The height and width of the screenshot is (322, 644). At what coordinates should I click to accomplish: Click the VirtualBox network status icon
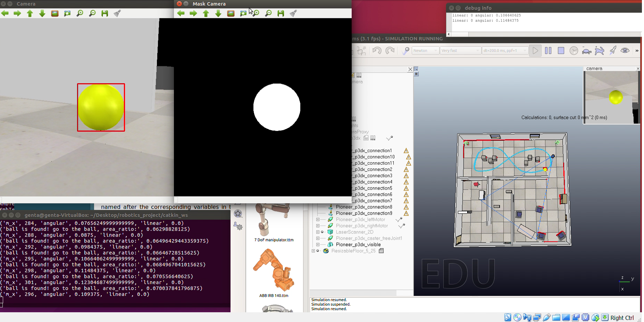[x=537, y=317]
